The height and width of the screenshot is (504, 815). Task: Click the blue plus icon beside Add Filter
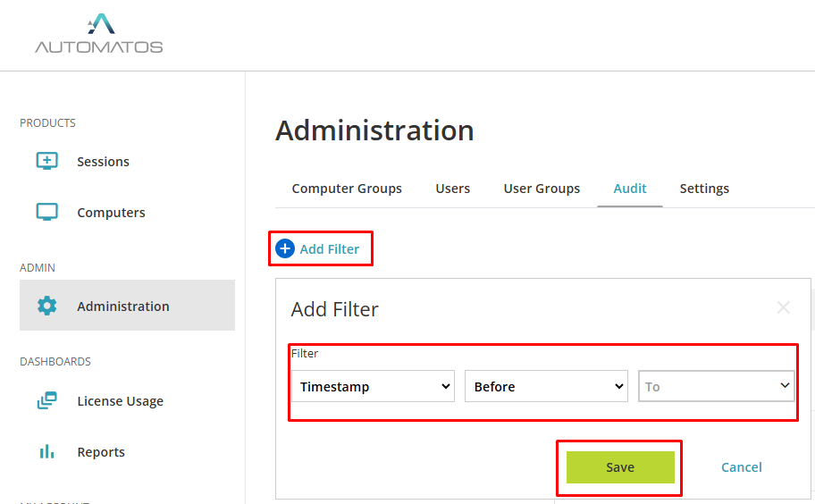point(285,249)
